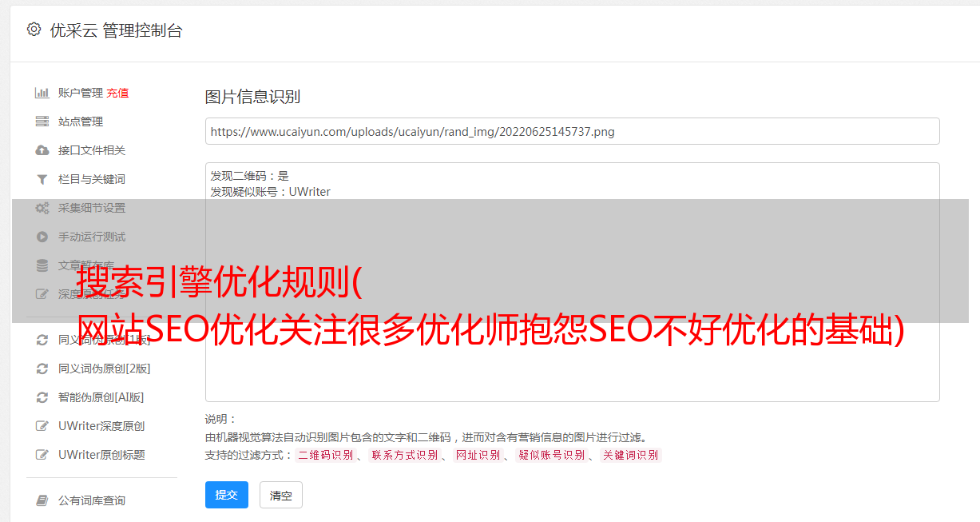Open 账户管理 in the sidebar
The height and width of the screenshot is (522, 980).
pyautogui.click(x=81, y=93)
